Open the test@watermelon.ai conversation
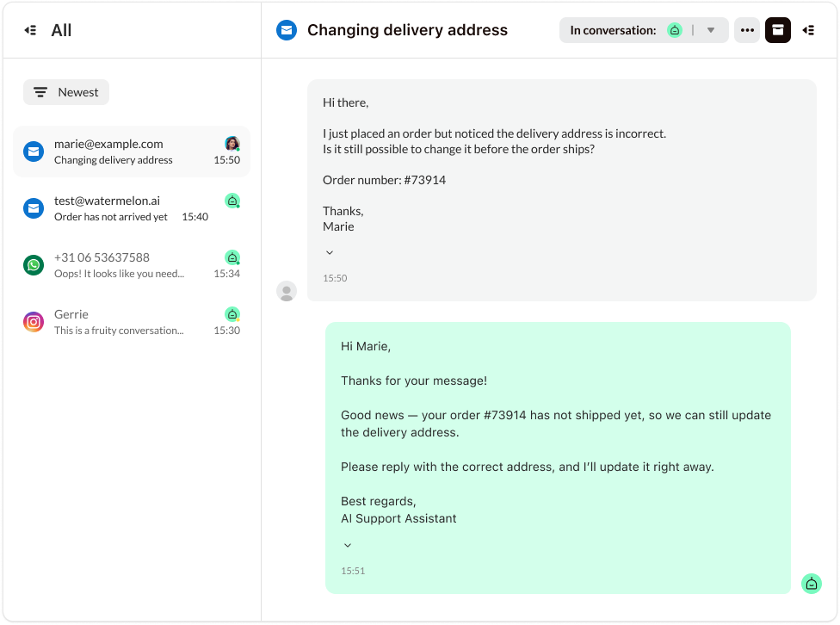Viewport: 840px width, 625px height. coord(131,208)
